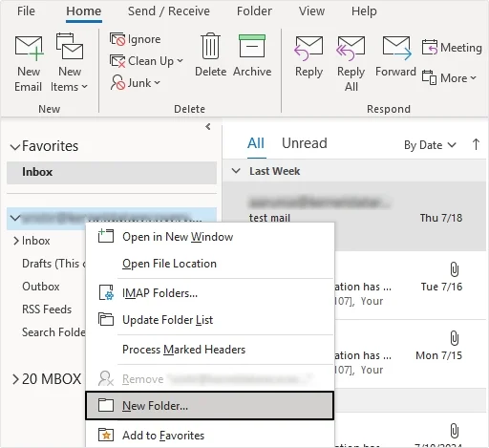Screen dimensions: 489x448
Task: Expand the 20 MBOX node
Action: pyautogui.click(x=15, y=379)
